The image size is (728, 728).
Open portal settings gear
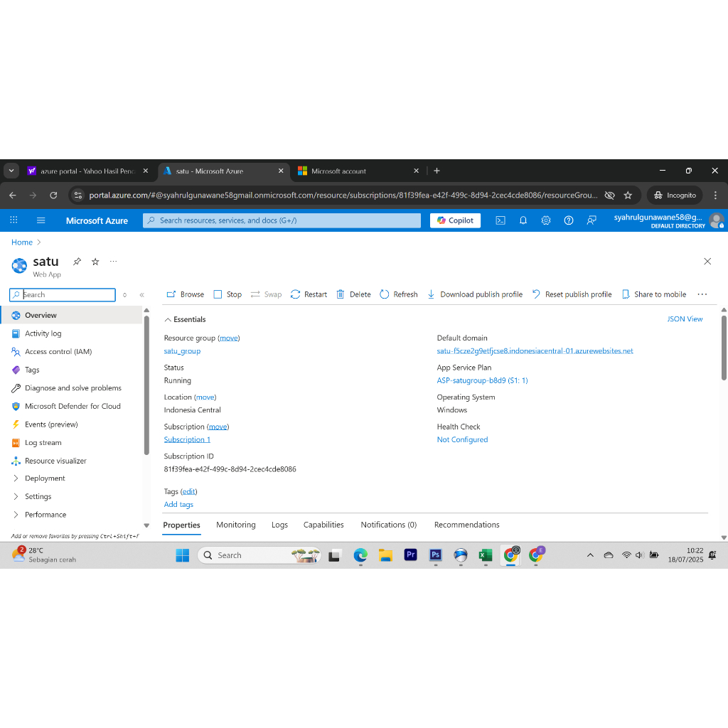[546, 220]
